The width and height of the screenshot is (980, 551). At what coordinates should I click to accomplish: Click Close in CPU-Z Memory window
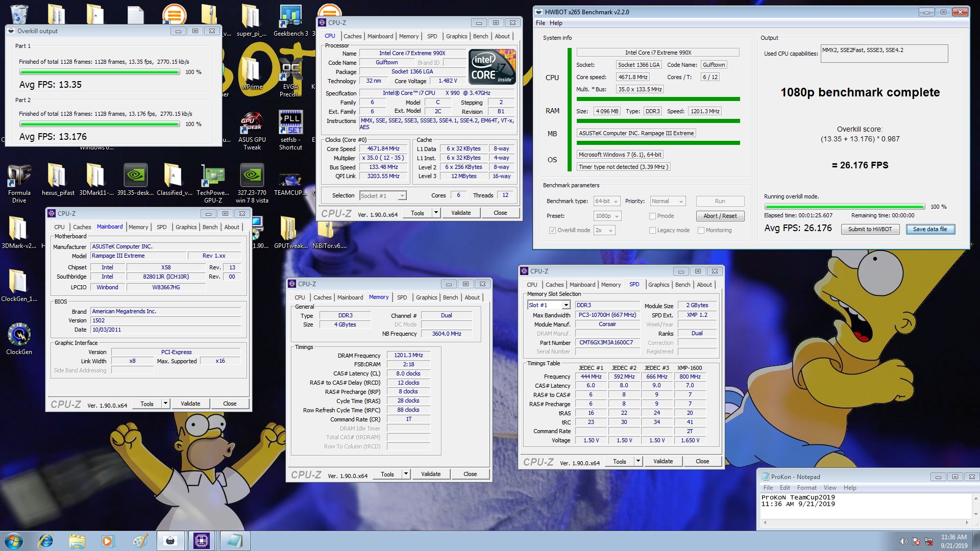click(x=470, y=474)
